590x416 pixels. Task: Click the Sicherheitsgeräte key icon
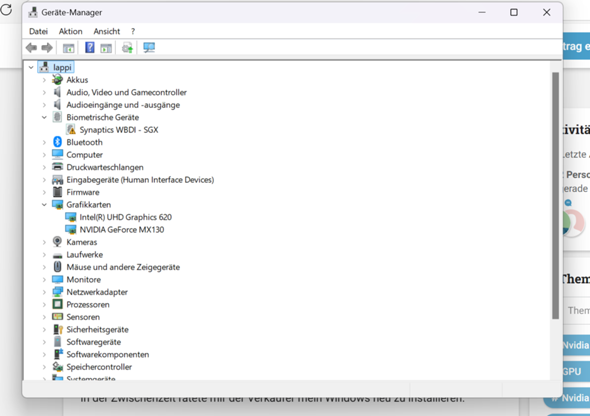pyautogui.click(x=58, y=329)
